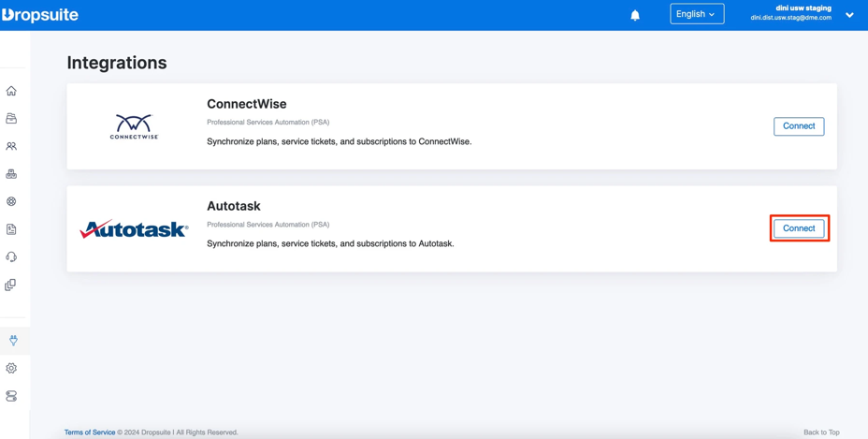
Task: Click the dini usw staging account name
Action: 803,7
